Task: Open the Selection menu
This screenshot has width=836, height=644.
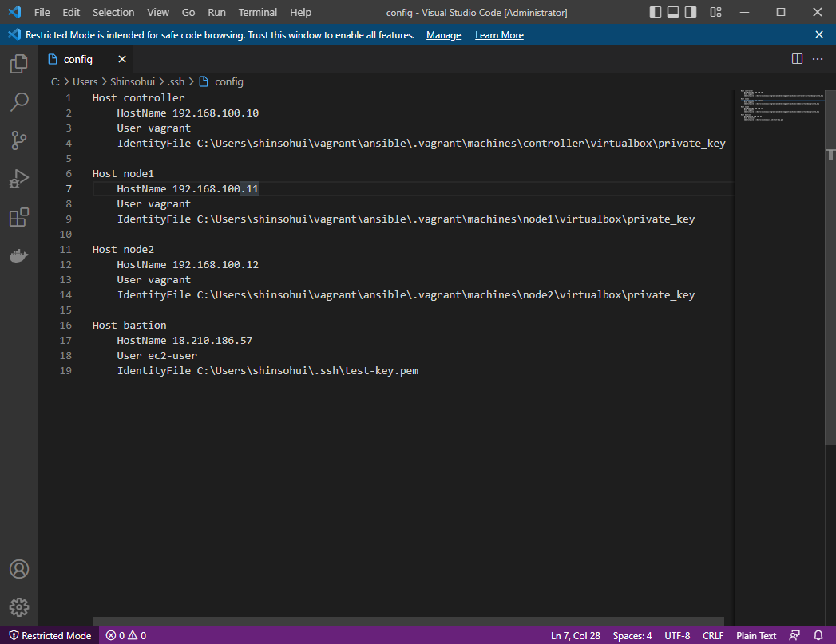Action: (x=113, y=12)
